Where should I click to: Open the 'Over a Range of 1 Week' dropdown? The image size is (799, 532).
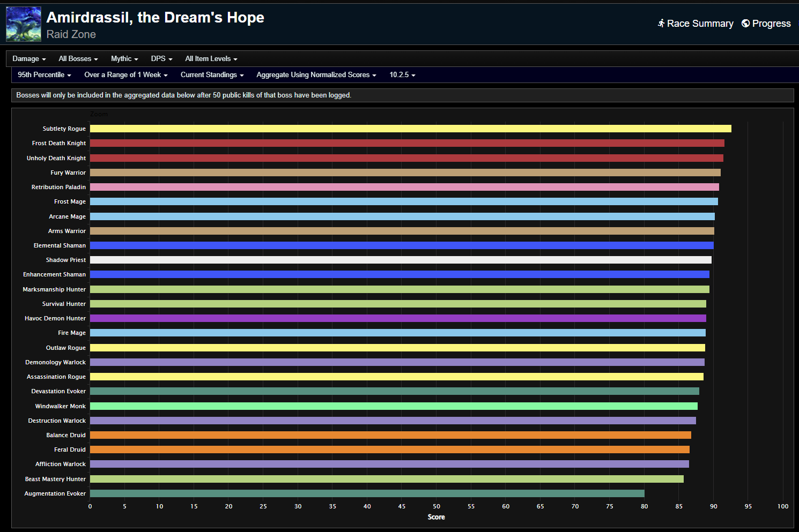[125, 75]
